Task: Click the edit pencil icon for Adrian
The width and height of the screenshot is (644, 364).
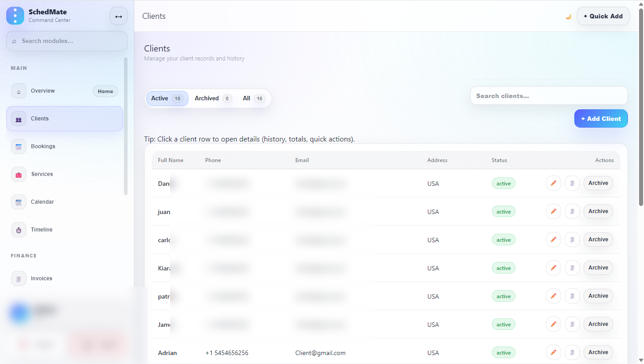Action: click(554, 352)
